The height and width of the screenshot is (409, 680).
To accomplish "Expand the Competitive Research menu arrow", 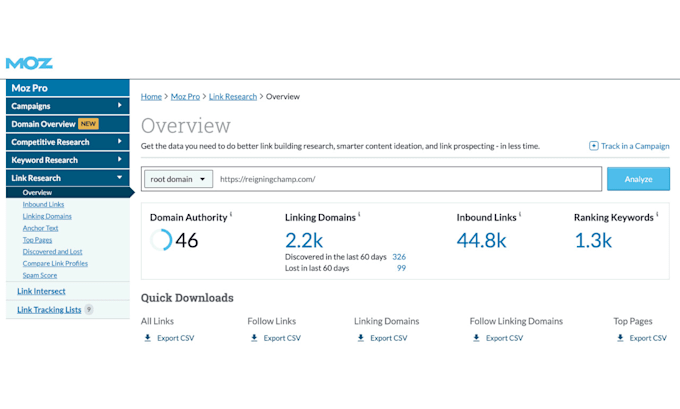I will click(x=119, y=141).
